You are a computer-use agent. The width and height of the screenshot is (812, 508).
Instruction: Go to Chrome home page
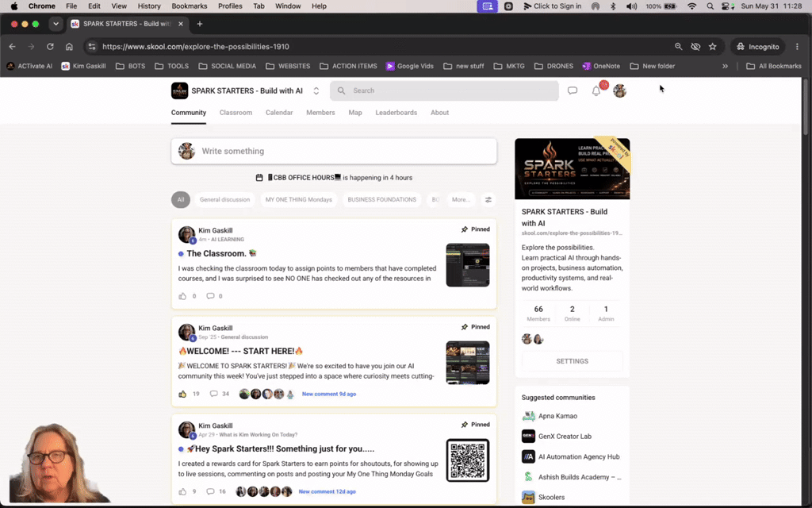[69, 47]
